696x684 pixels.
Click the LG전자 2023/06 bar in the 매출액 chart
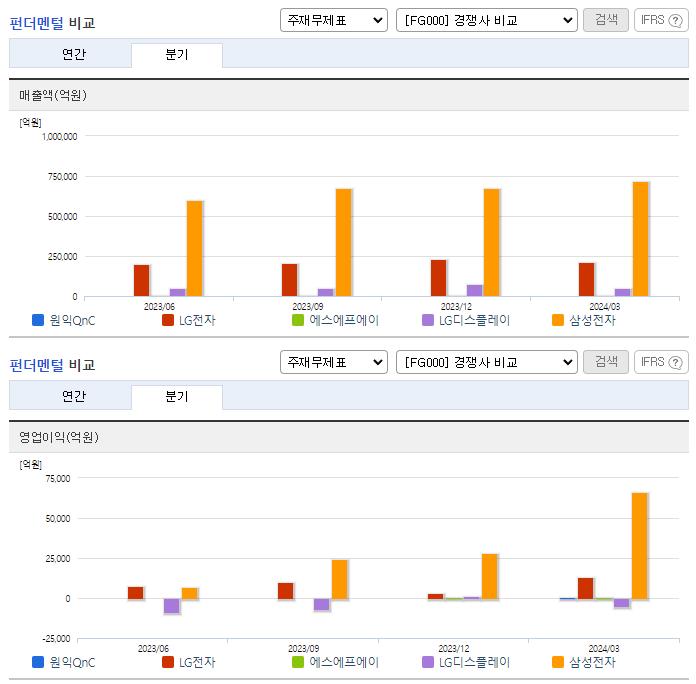click(x=142, y=281)
